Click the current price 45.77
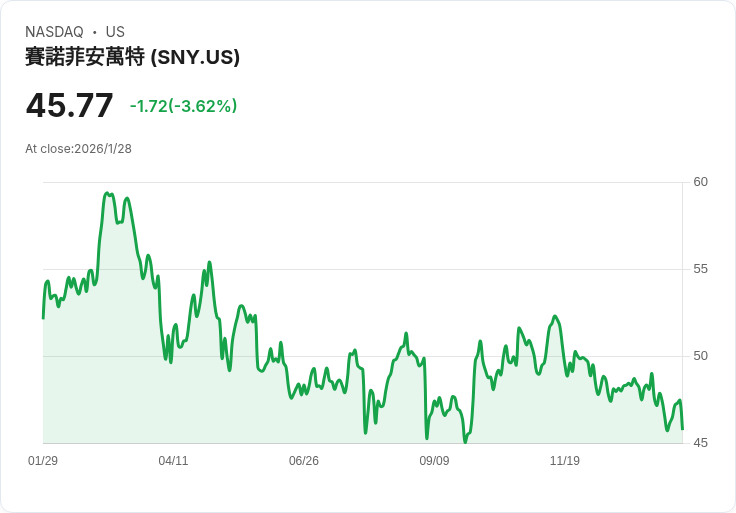 [x=69, y=105]
